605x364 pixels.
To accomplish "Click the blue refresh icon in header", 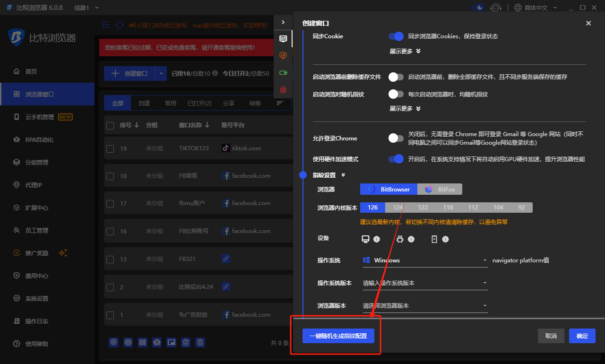I will coord(120,25).
